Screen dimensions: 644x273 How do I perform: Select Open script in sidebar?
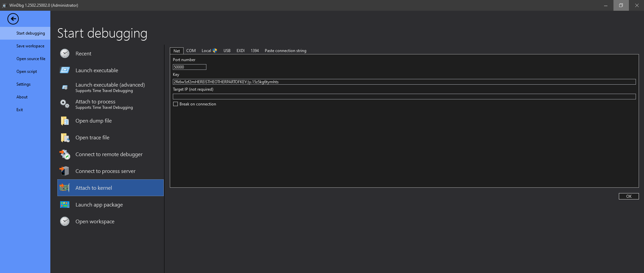[x=25, y=72]
